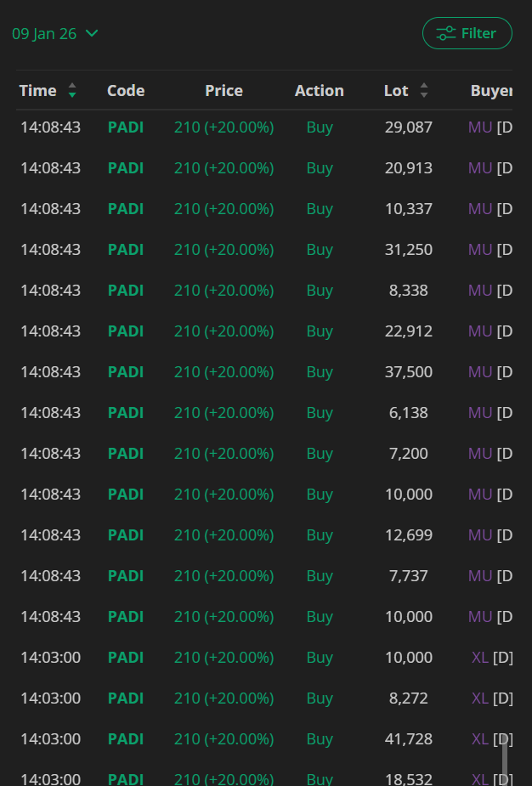
Task: Click the Code column header
Action: (x=126, y=91)
